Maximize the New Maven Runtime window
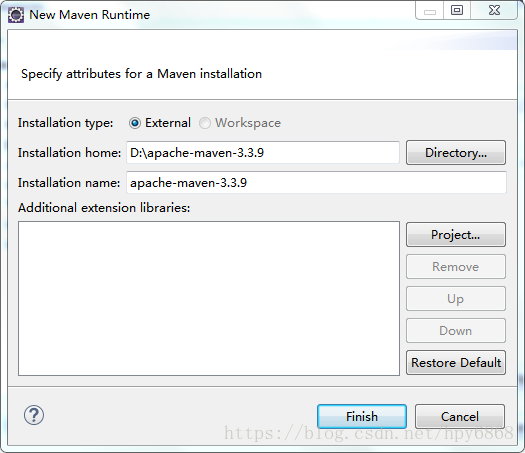 (457, 11)
